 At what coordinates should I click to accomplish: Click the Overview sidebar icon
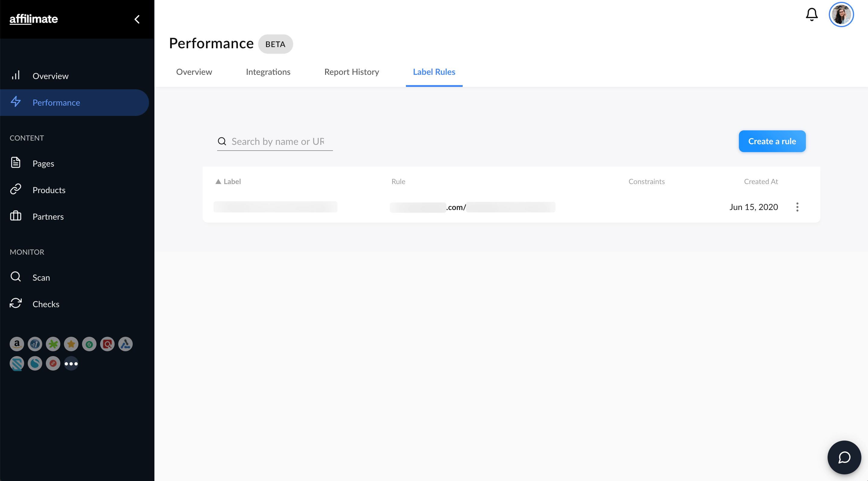tap(15, 76)
